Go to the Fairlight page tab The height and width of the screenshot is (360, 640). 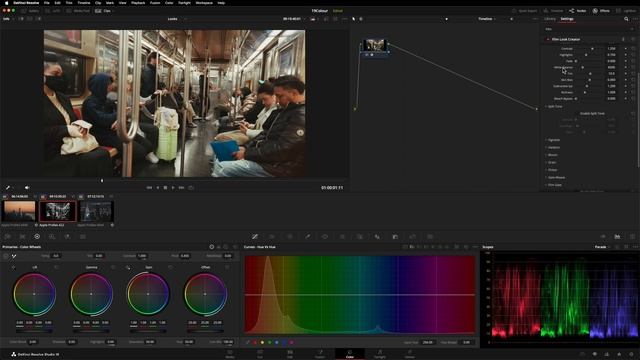tap(380, 354)
